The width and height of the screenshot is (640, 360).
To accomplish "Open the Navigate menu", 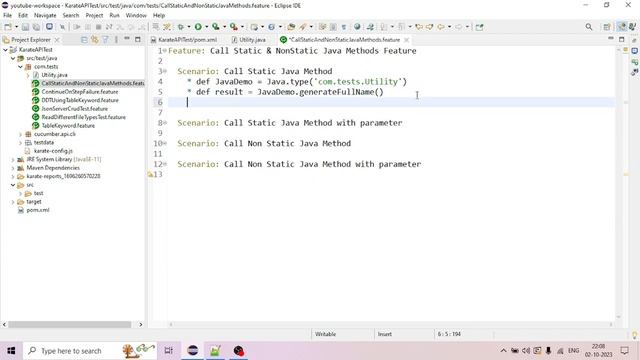I will point(45,15).
